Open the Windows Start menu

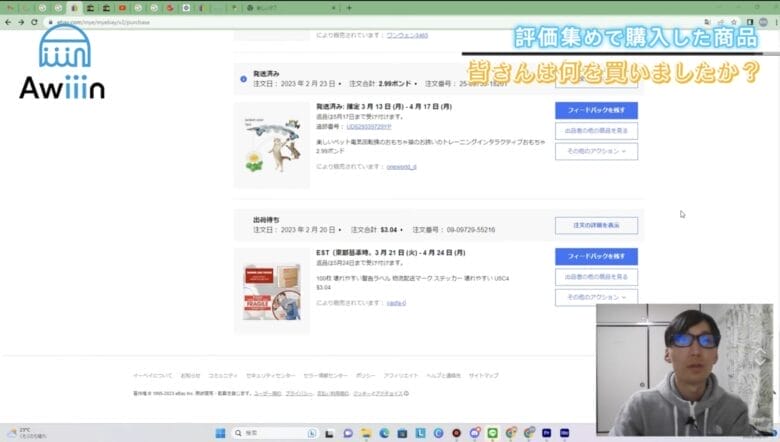(220, 433)
